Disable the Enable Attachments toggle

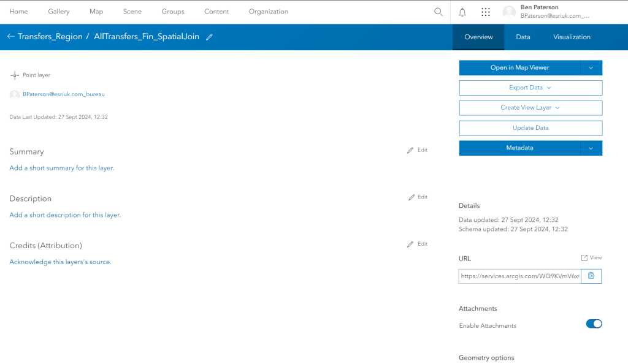coord(594,324)
